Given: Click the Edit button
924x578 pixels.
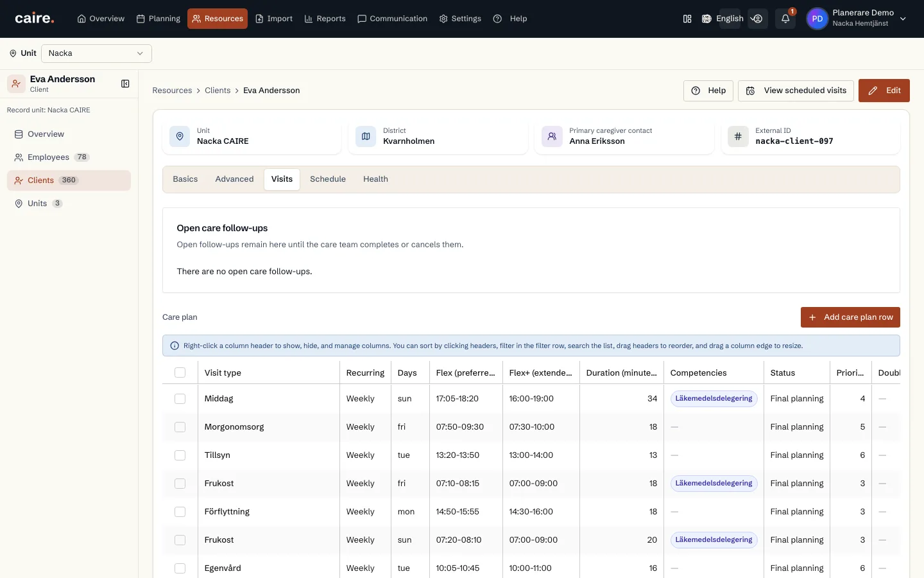Looking at the screenshot, I should (x=884, y=91).
